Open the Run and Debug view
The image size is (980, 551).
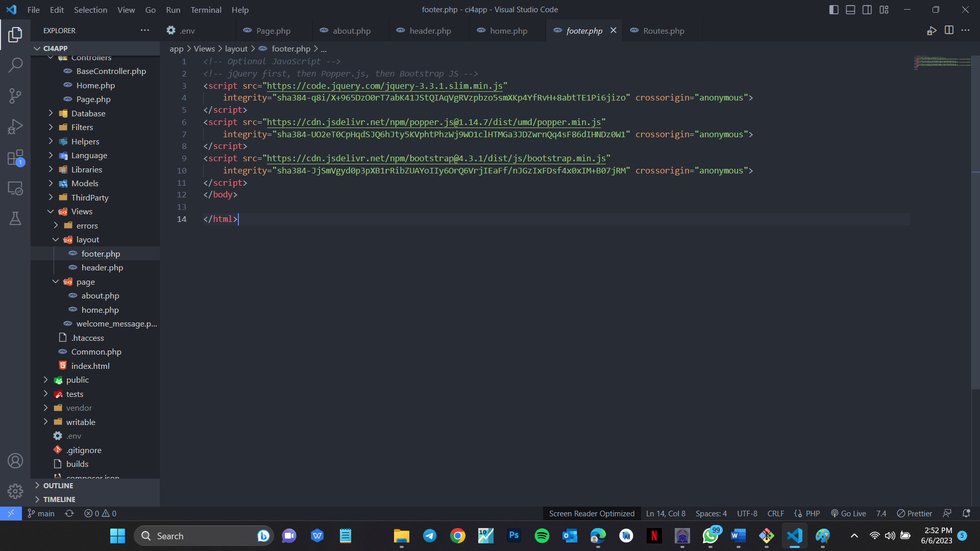[16, 127]
